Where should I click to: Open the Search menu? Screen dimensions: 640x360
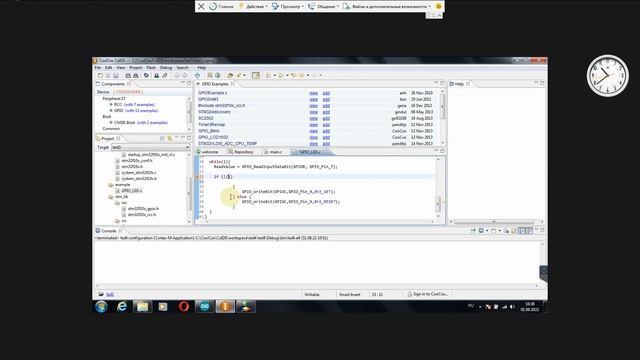coord(182,68)
